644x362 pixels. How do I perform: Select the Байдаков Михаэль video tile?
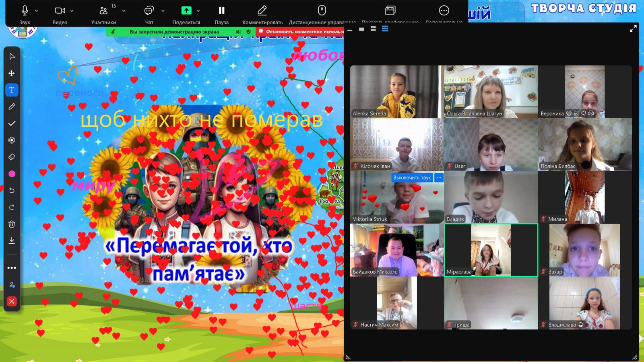(396, 250)
